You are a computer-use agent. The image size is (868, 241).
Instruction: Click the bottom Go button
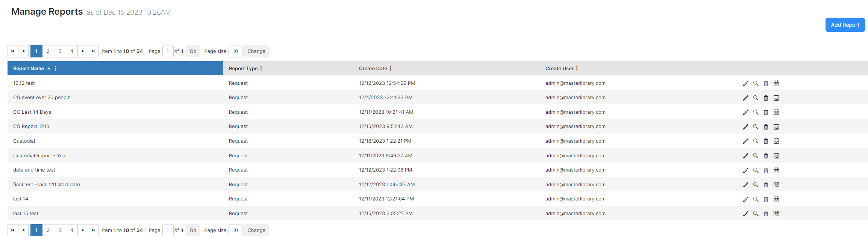pos(193,230)
